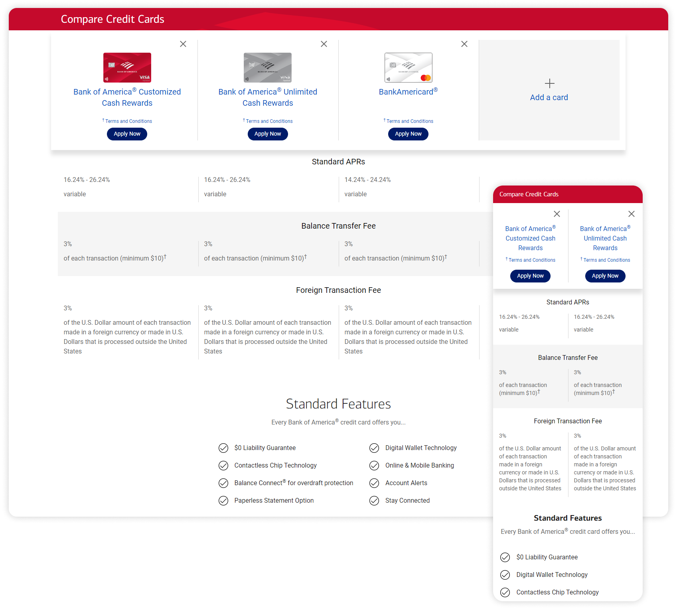Viewport: 677px width, 616px height.
Task: Click checkmark icon beside $0 Liability Guarantee
Action: pyautogui.click(x=223, y=448)
